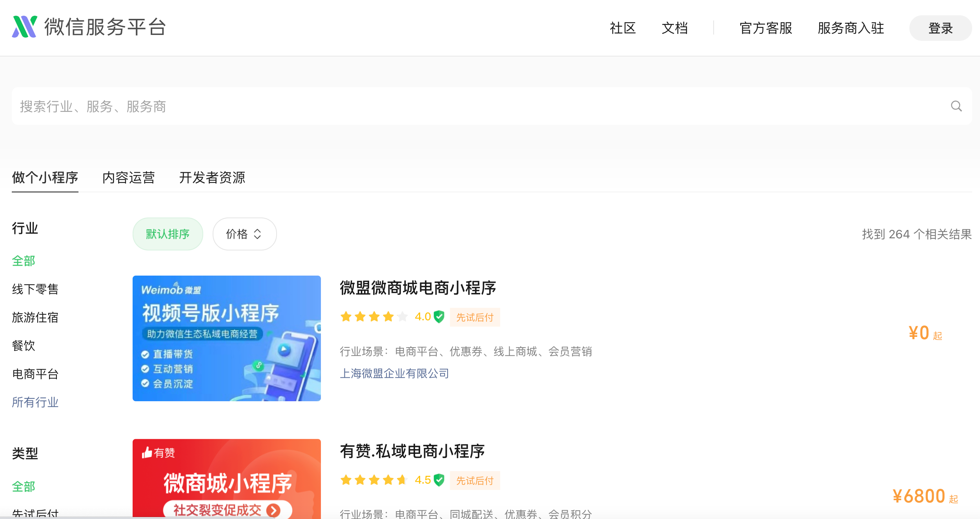
Task: Select 电商平台 industry filter
Action: coord(35,374)
